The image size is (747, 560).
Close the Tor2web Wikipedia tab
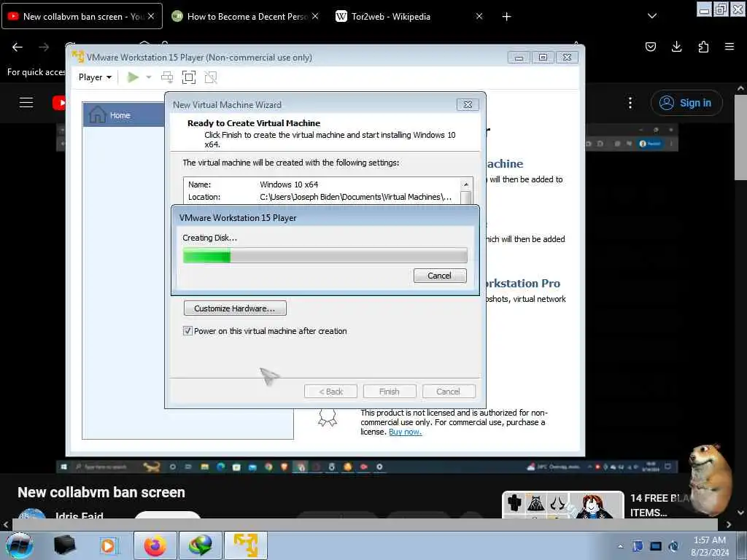pos(479,16)
